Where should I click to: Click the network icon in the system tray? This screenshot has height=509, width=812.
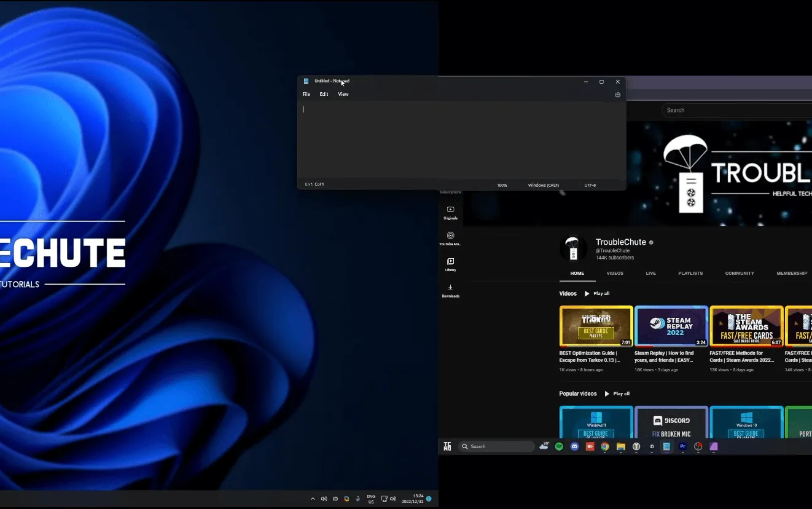[x=385, y=499]
